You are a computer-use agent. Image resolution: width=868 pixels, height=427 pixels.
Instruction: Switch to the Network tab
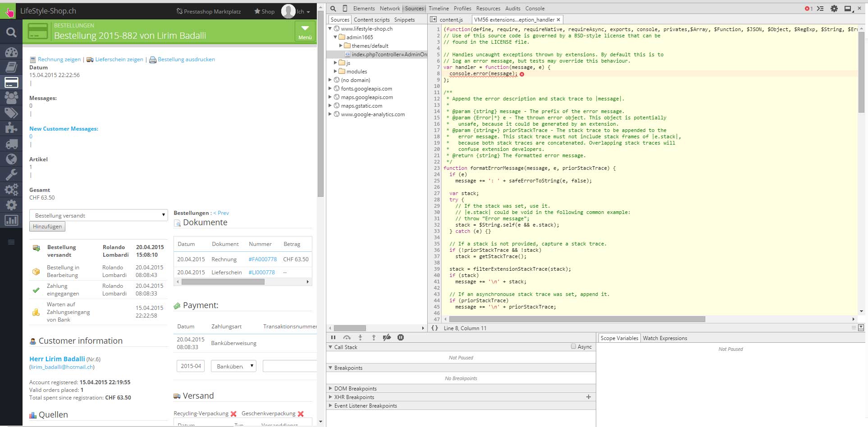389,9
